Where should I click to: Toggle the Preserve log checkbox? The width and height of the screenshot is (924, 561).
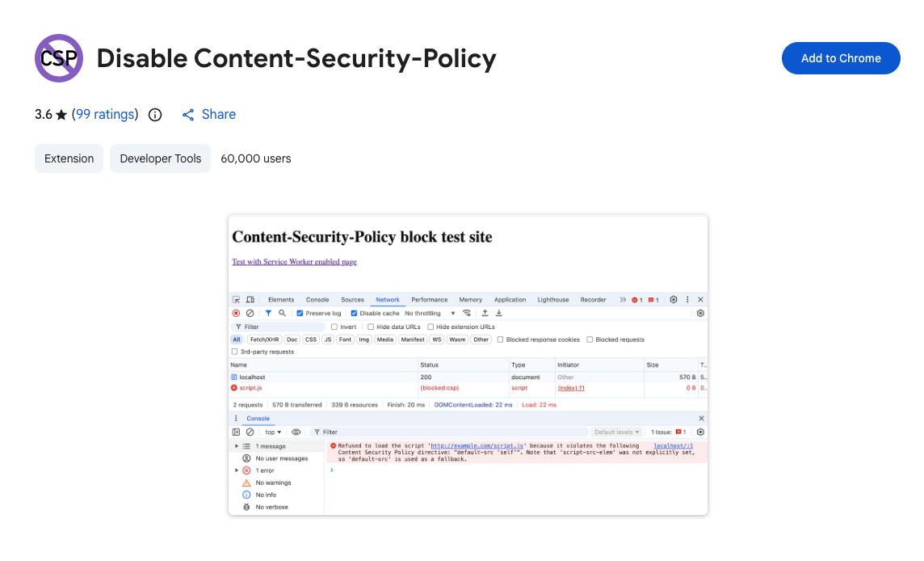[x=300, y=313]
